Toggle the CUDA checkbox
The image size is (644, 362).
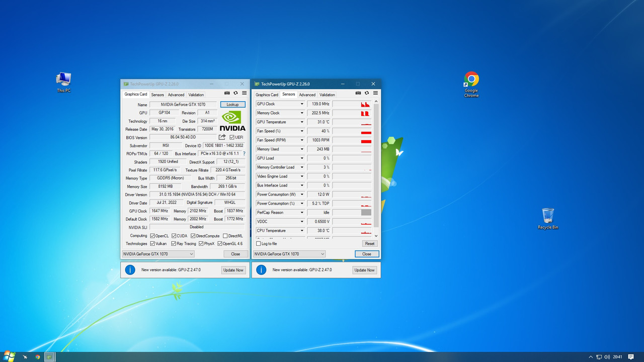click(174, 235)
